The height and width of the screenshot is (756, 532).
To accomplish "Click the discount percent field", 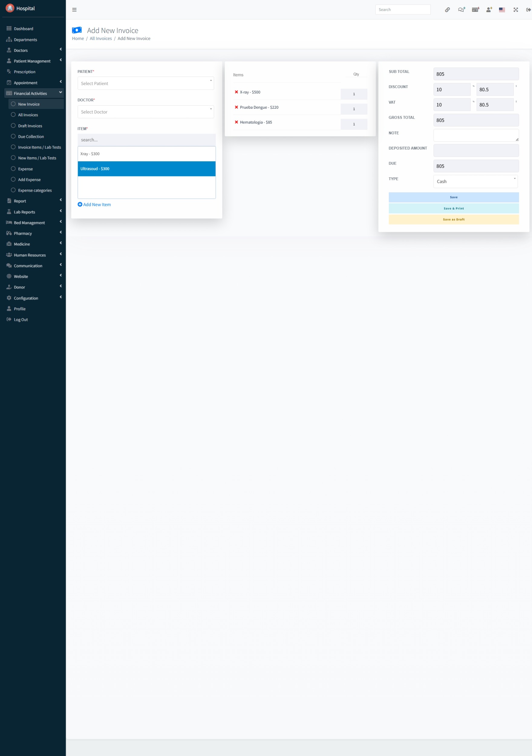I will click(452, 90).
